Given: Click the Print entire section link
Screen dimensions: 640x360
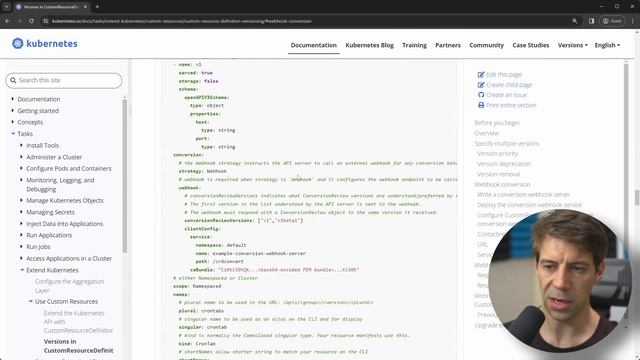Looking at the screenshot, I should (511, 105).
